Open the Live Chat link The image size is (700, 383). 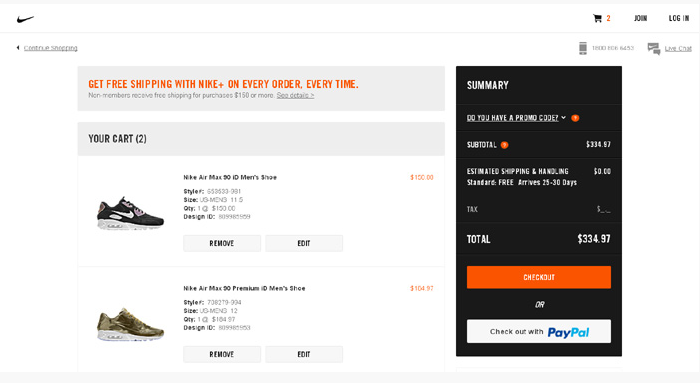[678, 48]
